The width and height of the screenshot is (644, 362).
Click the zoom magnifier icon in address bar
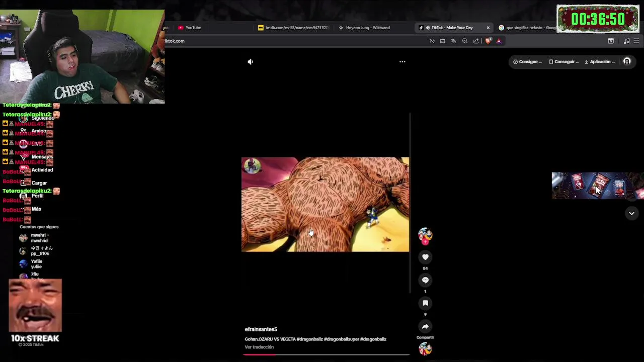465,41
